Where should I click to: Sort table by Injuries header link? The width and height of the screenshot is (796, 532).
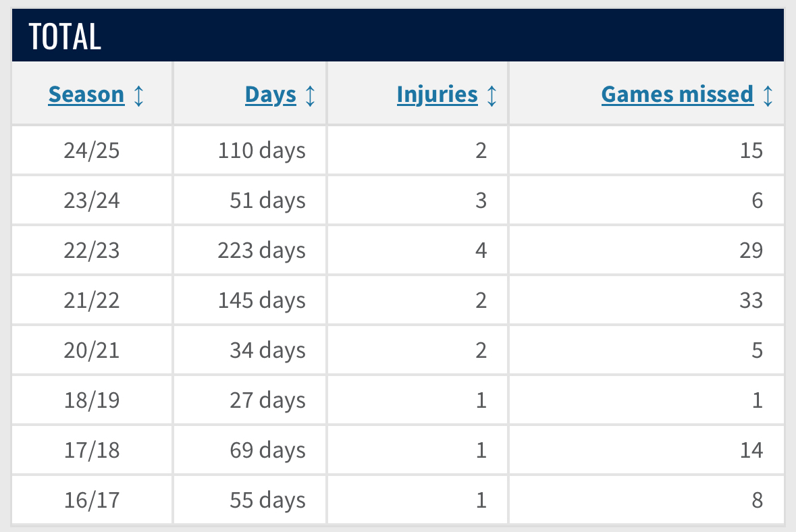pyautogui.click(x=437, y=95)
